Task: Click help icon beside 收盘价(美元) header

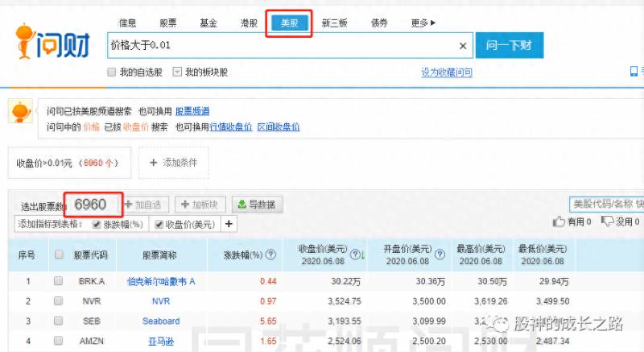Action: tap(355, 255)
